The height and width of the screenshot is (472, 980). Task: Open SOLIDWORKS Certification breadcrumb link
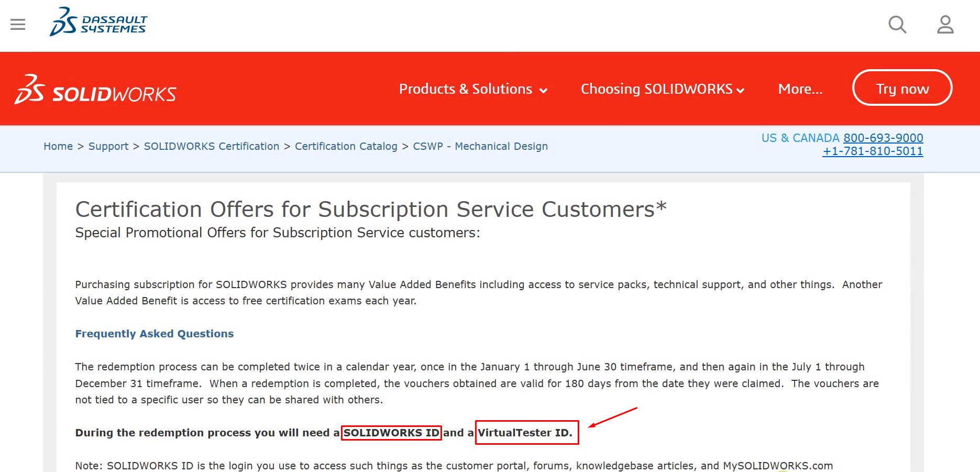pyautogui.click(x=212, y=146)
